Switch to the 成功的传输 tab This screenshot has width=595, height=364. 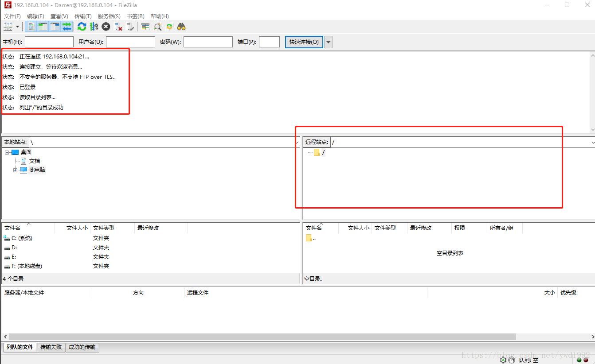coord(82,347)
